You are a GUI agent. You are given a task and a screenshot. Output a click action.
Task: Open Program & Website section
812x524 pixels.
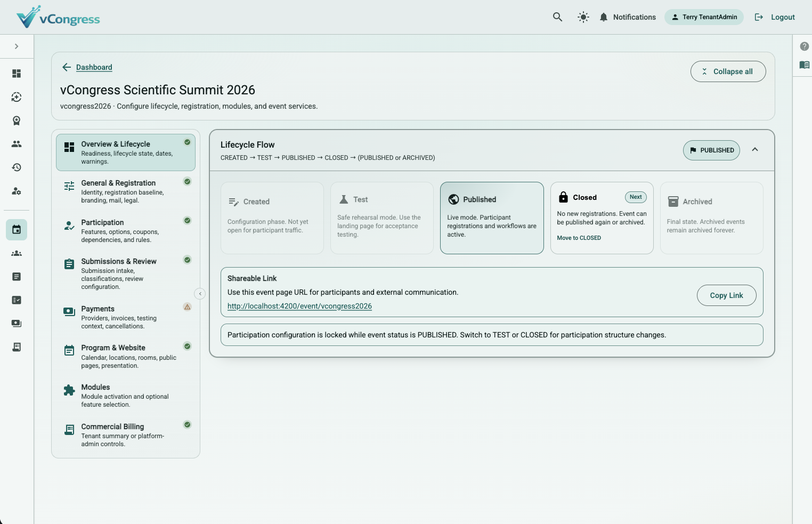click(x=126, y=356)
